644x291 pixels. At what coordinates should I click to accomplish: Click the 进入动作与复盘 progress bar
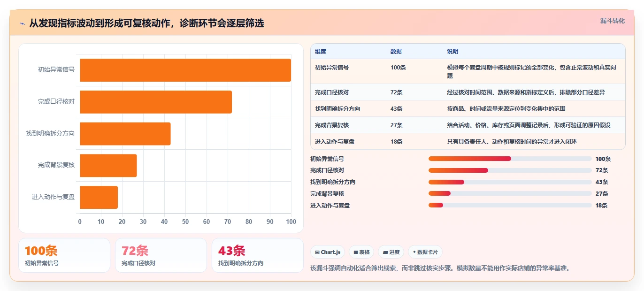[x=510, y=205]
